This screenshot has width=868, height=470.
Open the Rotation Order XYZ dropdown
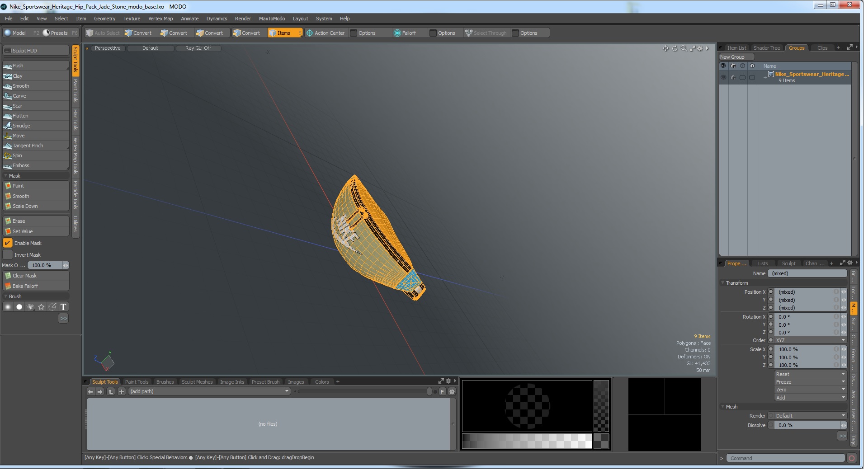(x=810, y=341)
